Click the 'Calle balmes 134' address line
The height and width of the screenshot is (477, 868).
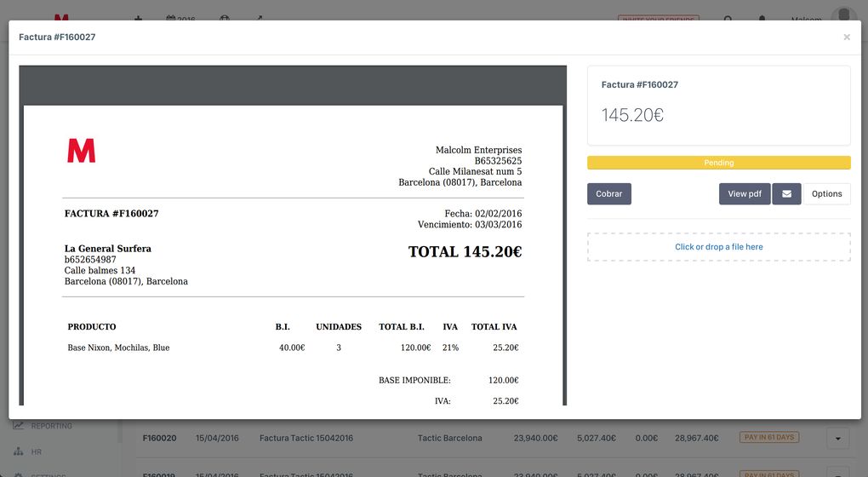pyautogui.click(x=100, y=270)
